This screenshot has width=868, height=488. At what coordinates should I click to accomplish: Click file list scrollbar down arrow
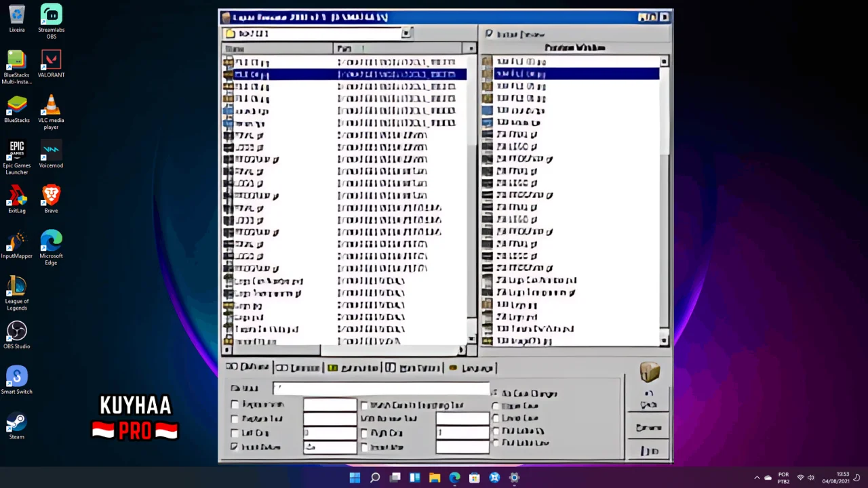tap(472, 340)
